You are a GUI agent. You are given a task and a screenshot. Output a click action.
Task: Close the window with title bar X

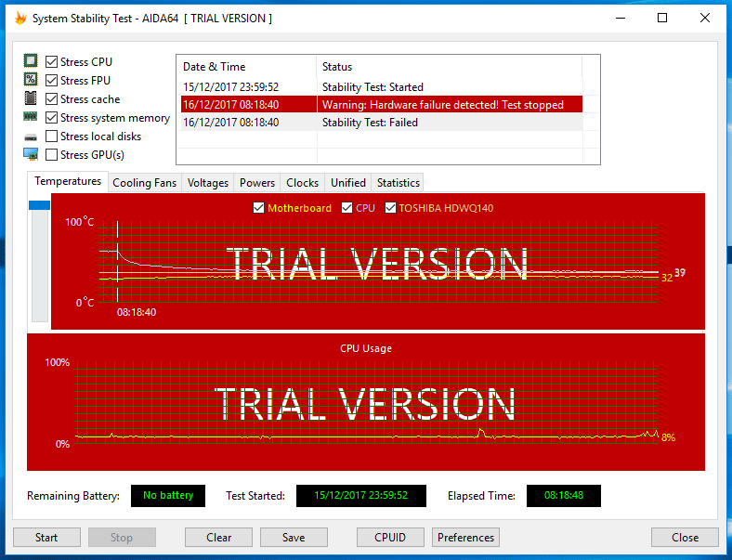click(705, 19)
